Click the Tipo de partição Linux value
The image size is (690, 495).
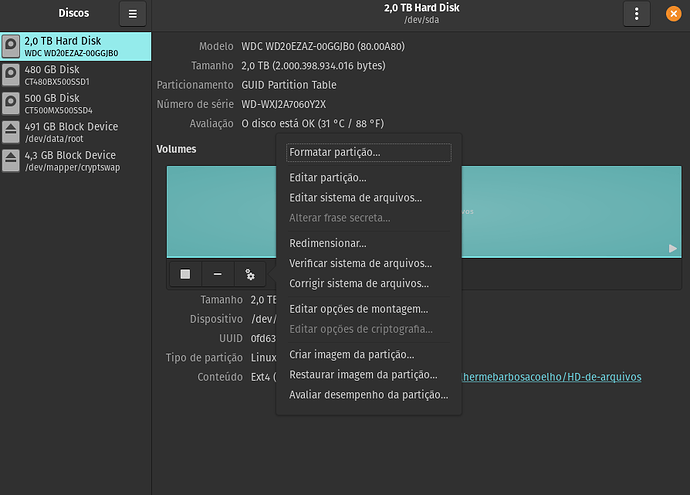[264, 358]
